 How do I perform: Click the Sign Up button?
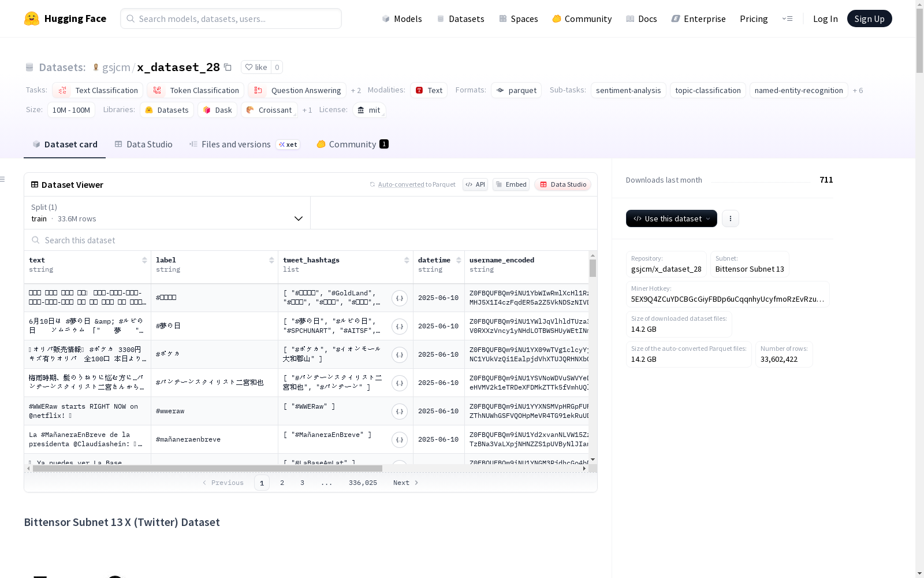pos(869,18)
